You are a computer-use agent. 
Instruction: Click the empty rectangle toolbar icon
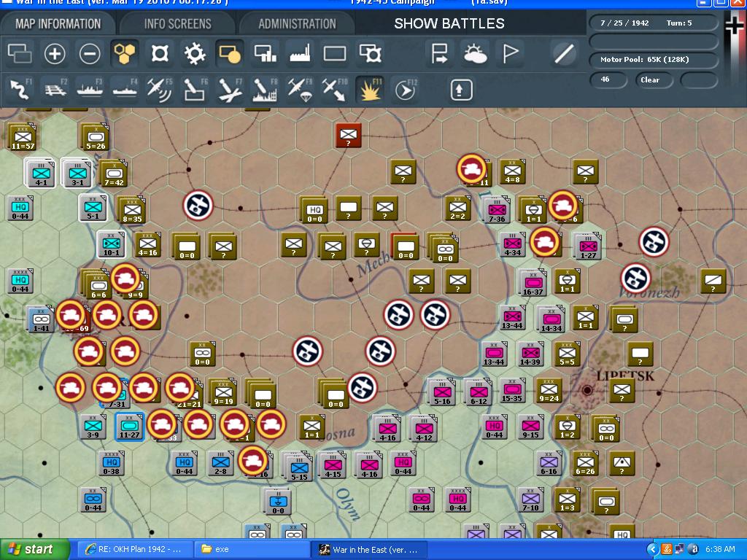pos(335,53)
